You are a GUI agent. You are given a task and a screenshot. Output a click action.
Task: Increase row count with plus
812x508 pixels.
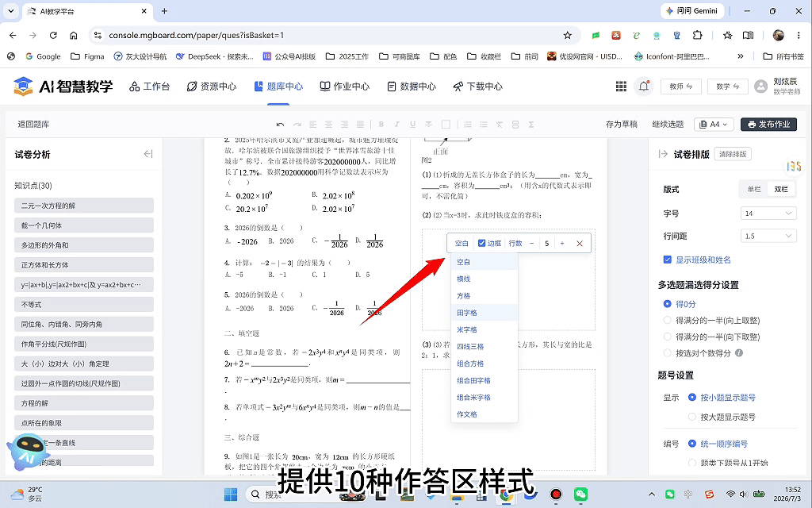562,244
